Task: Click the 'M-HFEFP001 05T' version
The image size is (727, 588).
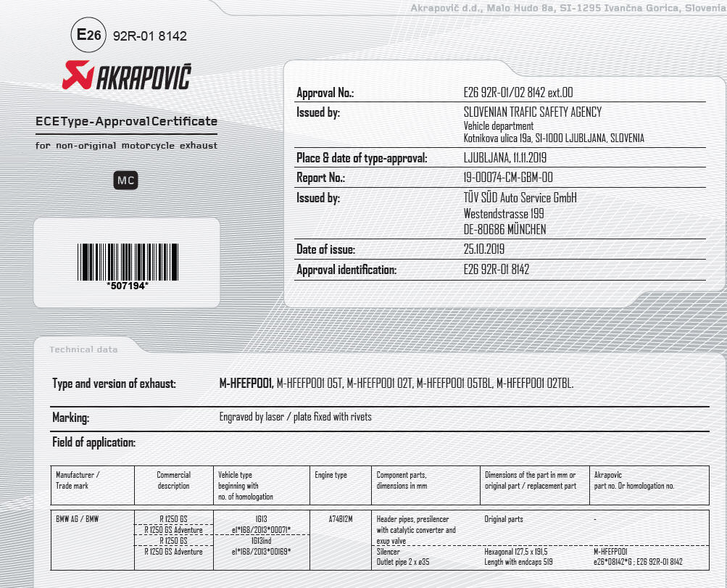Action: [x=310, y=384]
